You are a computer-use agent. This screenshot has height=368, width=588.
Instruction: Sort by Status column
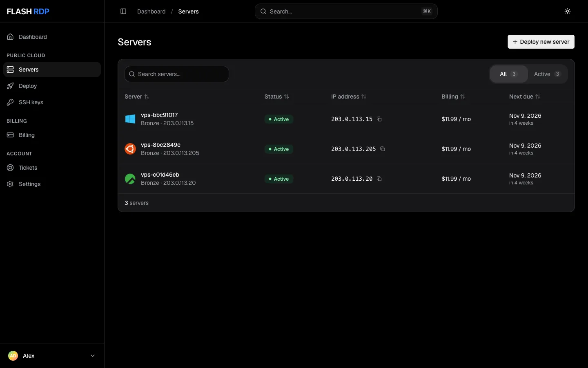point(277,96)
